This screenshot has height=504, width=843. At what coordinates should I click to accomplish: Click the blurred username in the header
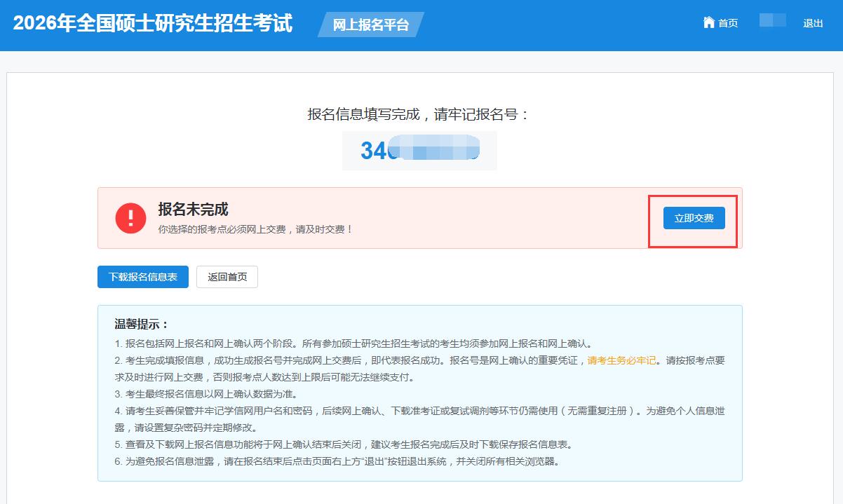[x=772, y=21]
